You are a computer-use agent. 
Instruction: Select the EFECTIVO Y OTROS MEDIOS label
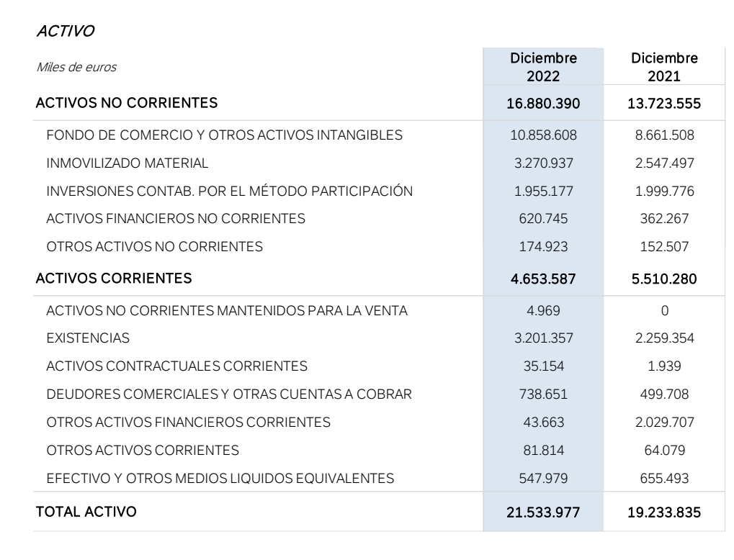[220, 479]
